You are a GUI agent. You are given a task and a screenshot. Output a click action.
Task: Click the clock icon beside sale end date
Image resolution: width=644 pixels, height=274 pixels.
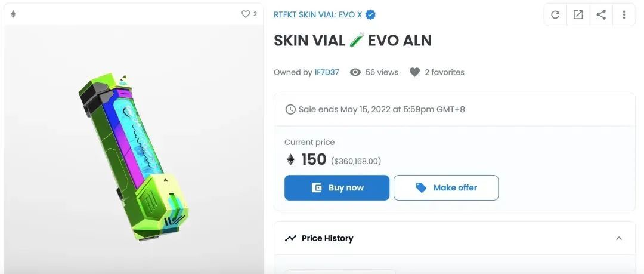pos(290,109)
